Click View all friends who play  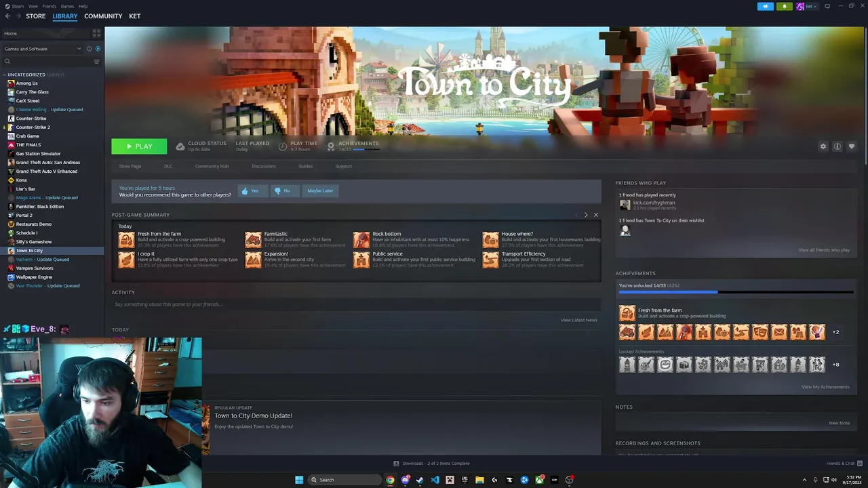[x=824, y=250]
